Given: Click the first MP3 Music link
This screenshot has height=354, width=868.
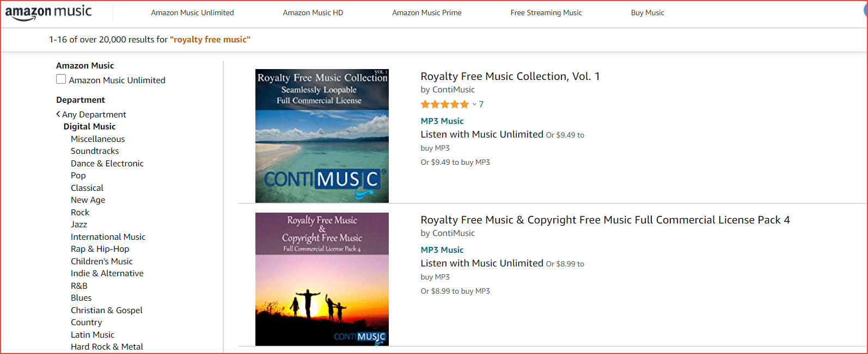Looking at the screenshot, I should 442,121.
